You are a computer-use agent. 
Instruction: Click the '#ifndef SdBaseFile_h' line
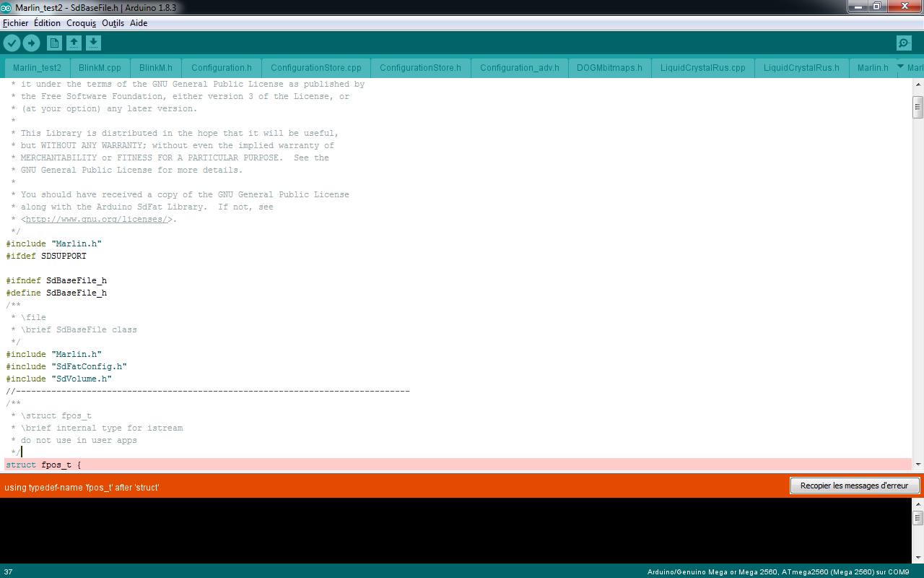pyautogui.click(x=56, y=280)
